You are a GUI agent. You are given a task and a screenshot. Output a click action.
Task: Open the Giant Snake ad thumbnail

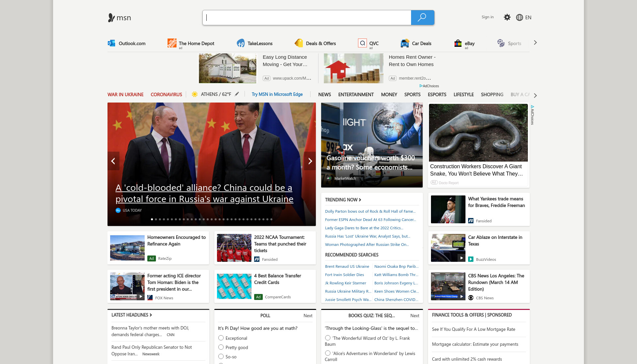478,133
